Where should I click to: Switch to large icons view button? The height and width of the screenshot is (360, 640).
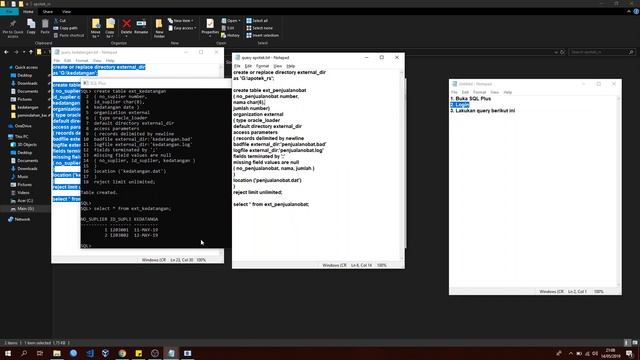pos(635,343)
